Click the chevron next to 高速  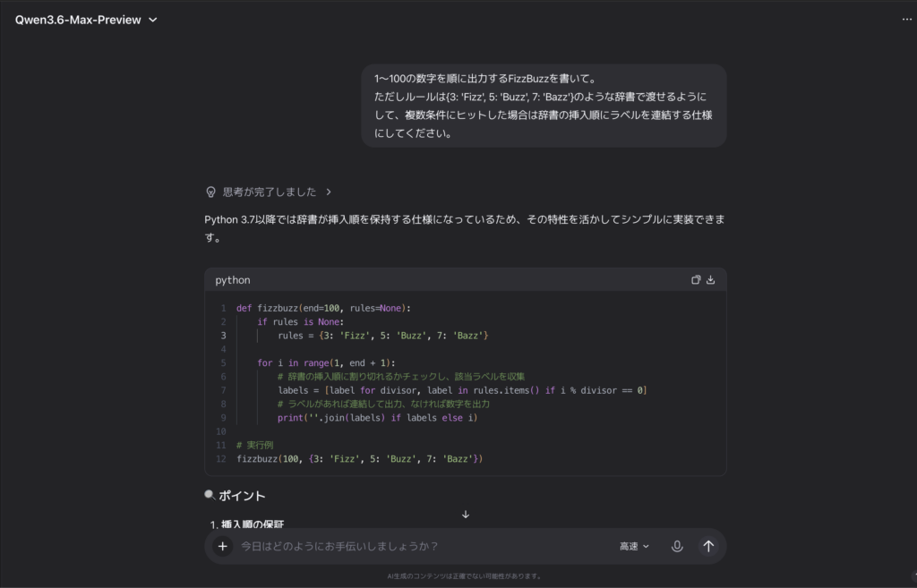[647, 546]
